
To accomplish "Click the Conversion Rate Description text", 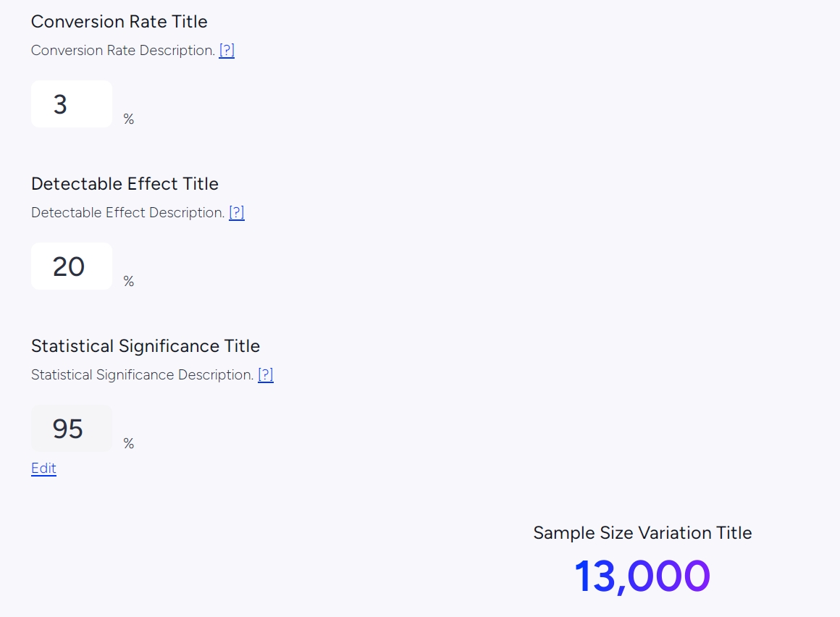I will click(x=123, y=51).
